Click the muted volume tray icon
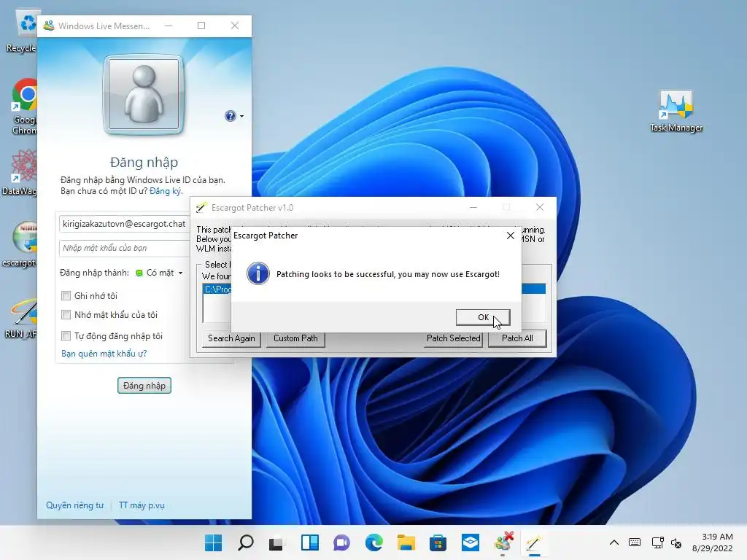Viewport: 747px width, 560px height. [676, 542]
